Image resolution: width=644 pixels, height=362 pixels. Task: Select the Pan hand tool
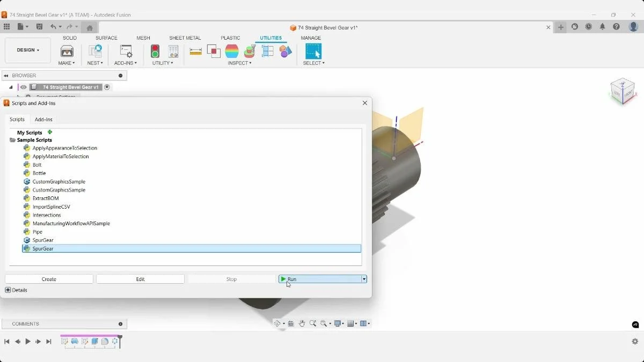[302, 323]
